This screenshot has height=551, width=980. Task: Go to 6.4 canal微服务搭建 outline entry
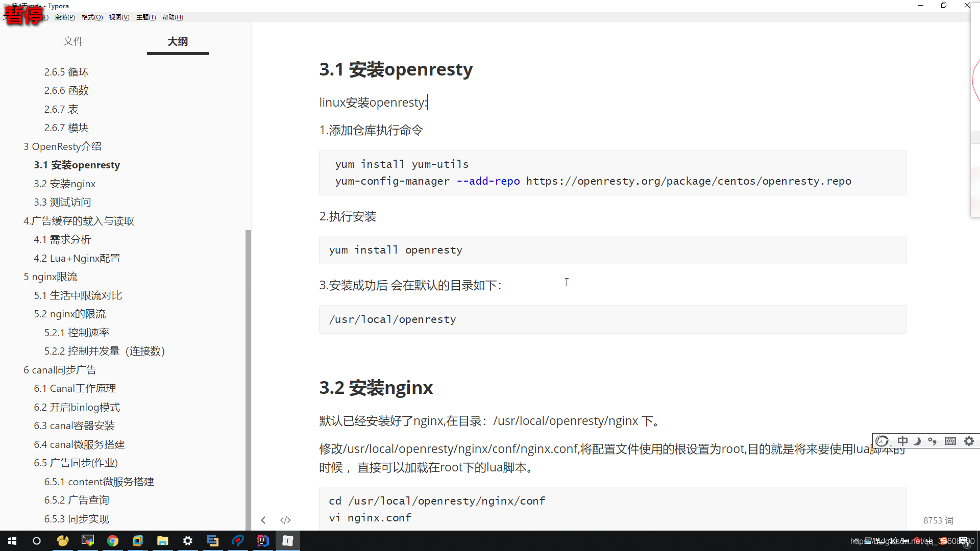(79, 444)
